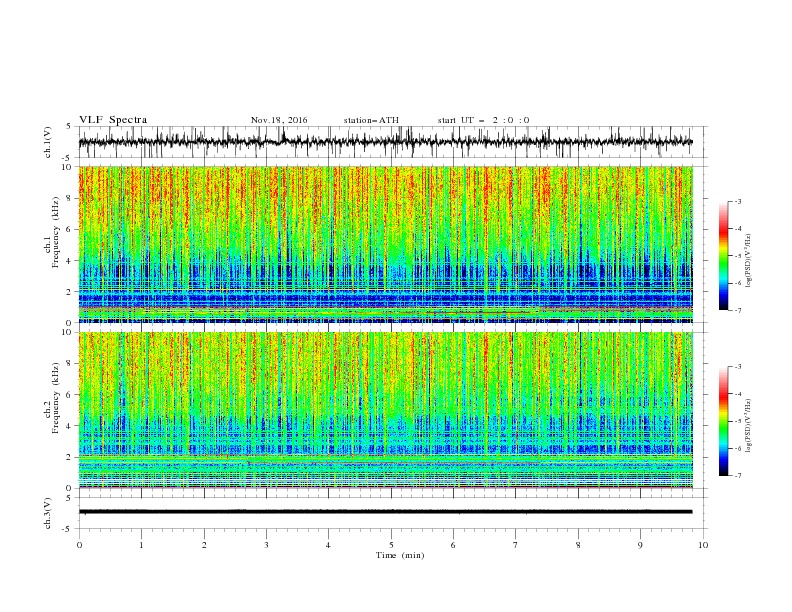The width and height of the screenshot is (792, 612).
Task: Click the ch.1 PSD color scale bar
Action: pyautogui.click(x=723, y=256)
